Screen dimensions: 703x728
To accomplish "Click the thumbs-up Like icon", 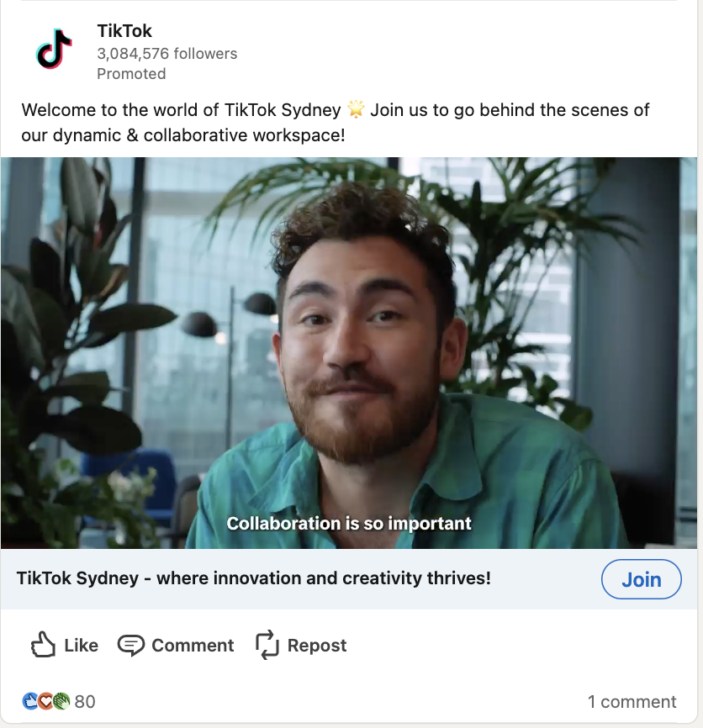I will [43, 645].
